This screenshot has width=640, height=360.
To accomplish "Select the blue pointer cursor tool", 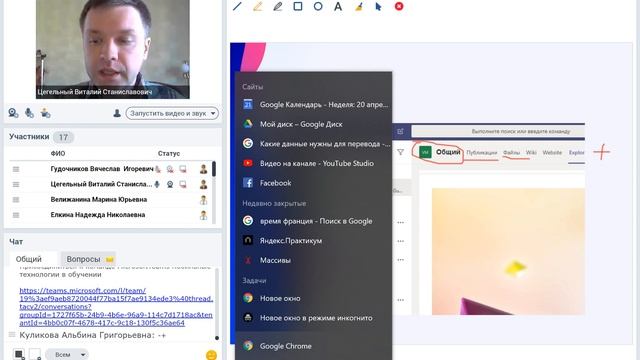I will click(x=378, y=6).
